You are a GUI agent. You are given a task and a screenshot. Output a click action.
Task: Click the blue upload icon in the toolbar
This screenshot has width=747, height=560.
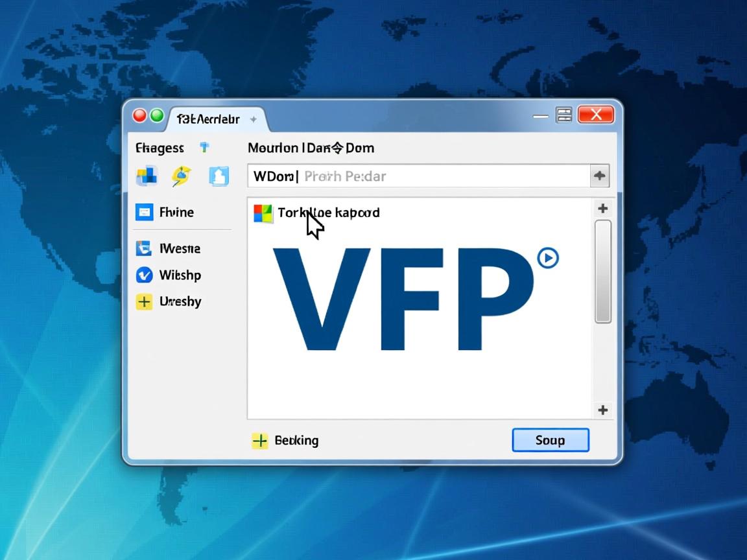coord(219,176)
